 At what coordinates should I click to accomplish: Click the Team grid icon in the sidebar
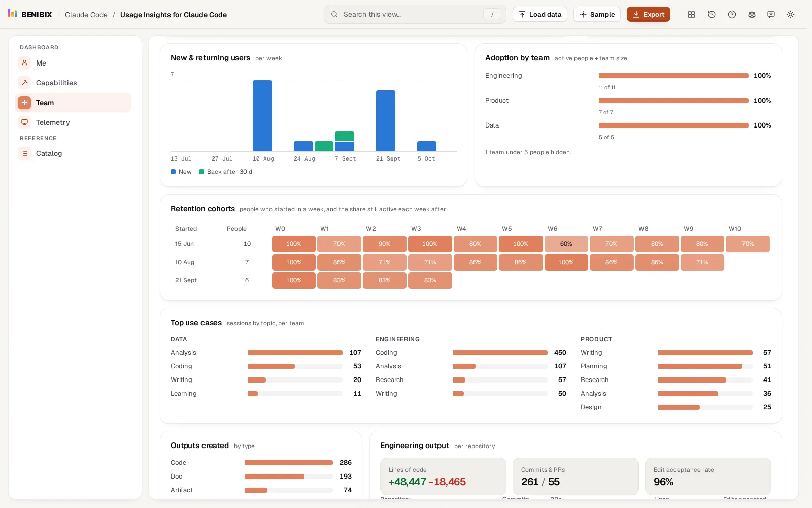pos(24,103)
